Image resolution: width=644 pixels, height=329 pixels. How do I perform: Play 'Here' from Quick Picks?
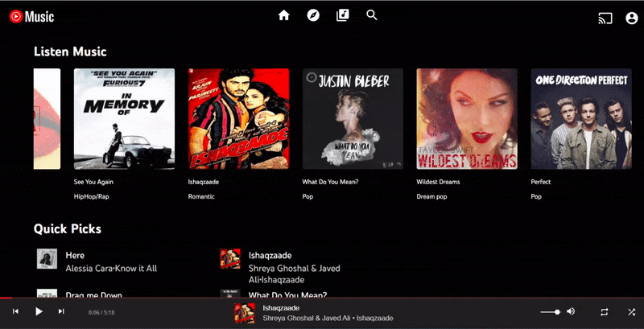(x=75, y=255)
